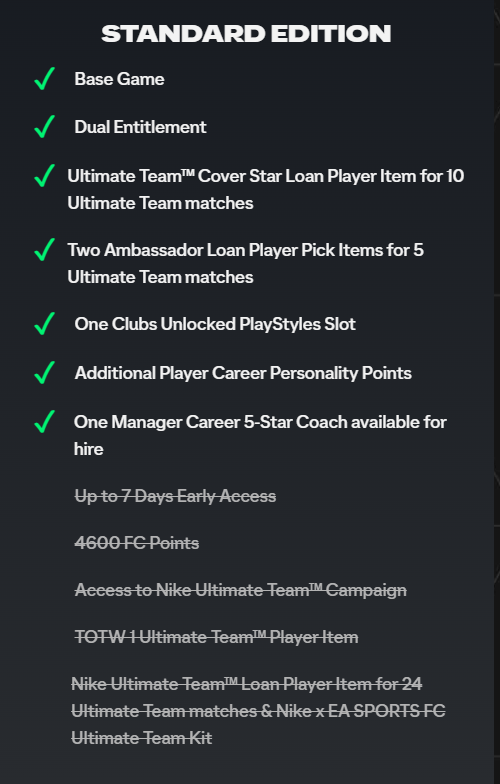This screenshot has width=500, height=784.
Task: Click struck-out Access to Nike Campaign item
Action: point(240,590)
